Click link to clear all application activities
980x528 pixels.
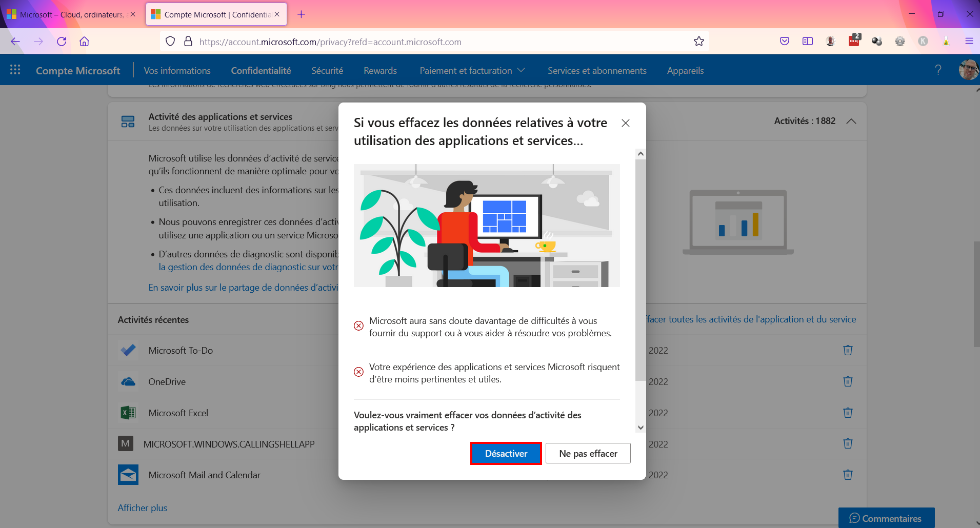(751, 319)
